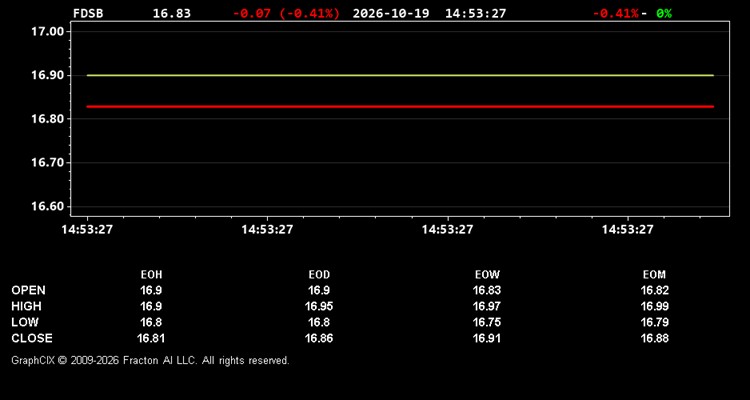Click the 17.00 y-axis label
Image resolution: width=750 pixels, height=400 pixels.
click(47, 32)
